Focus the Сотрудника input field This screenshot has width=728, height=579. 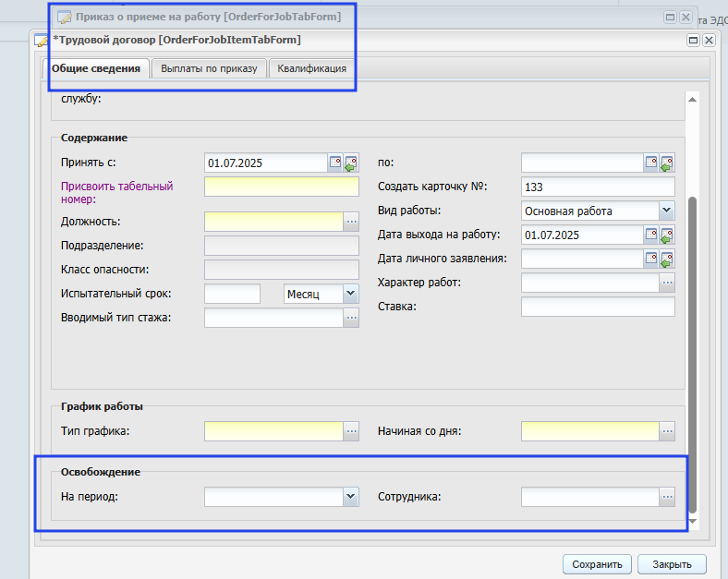pyautogui.click(x=590, y=497)
